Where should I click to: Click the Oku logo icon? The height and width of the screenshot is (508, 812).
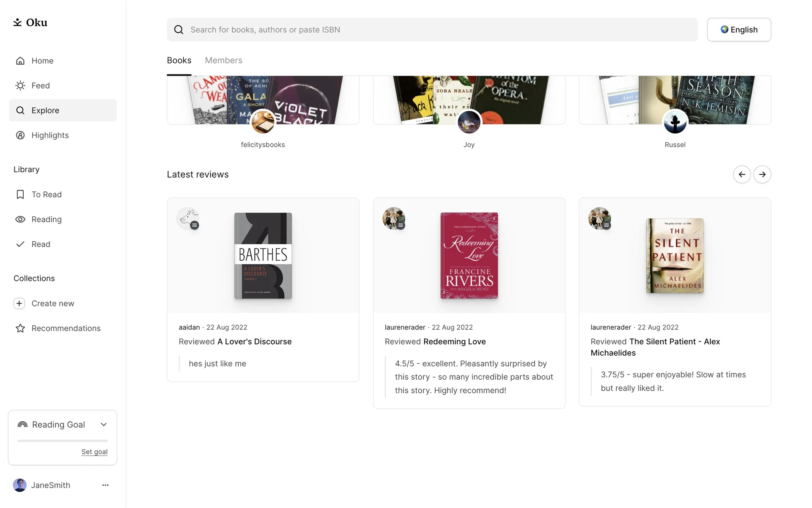[x=17, y=22]
